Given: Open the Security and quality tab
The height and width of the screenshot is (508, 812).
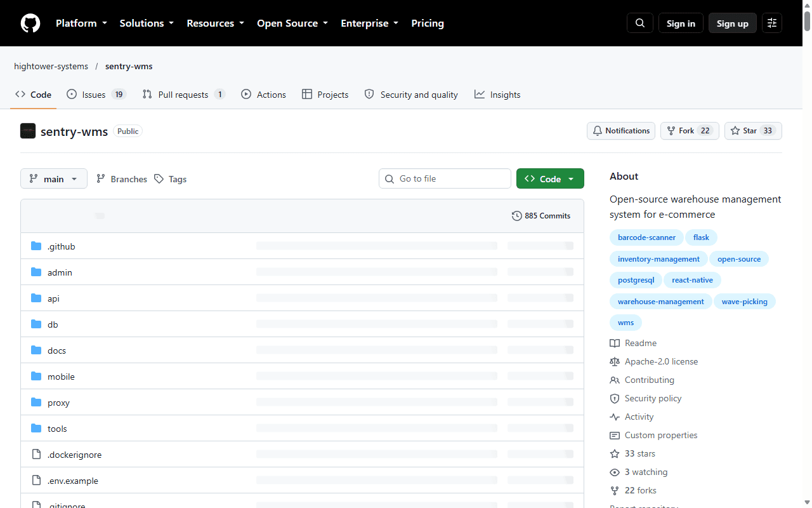Looking at the screenshot, I should pyautogui.click(x=411, y=95).
